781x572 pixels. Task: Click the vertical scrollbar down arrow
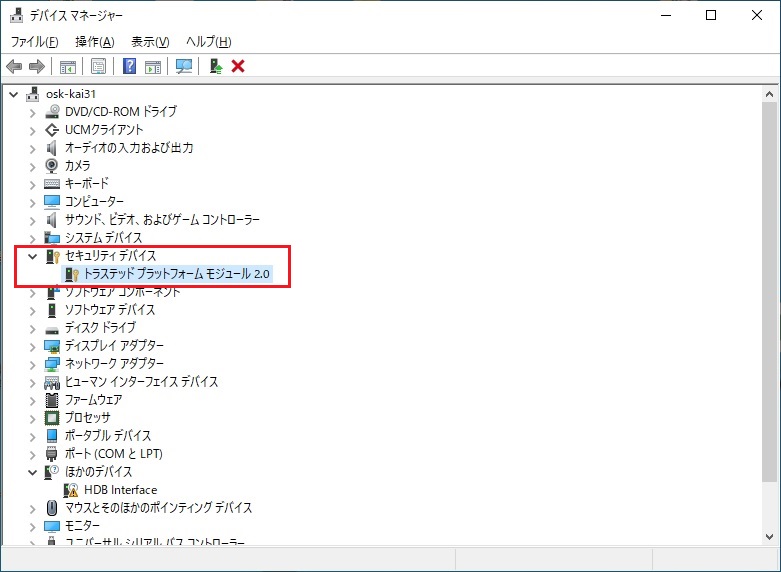click(771, 537)
